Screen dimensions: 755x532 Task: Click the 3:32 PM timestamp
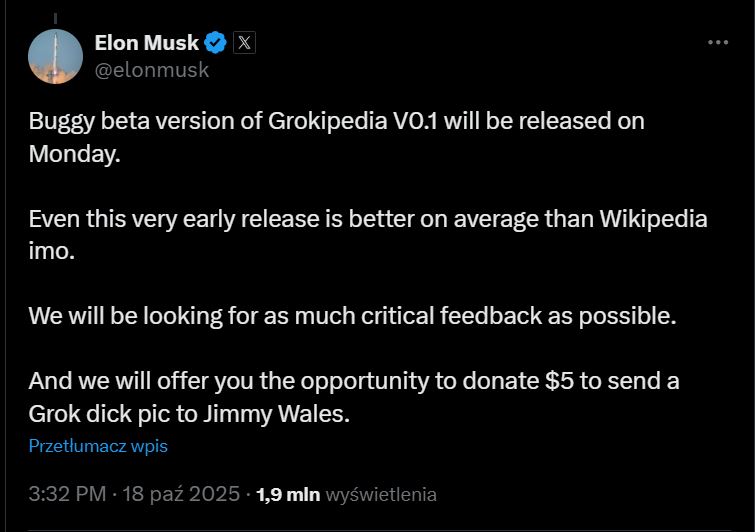pos(66,494)
